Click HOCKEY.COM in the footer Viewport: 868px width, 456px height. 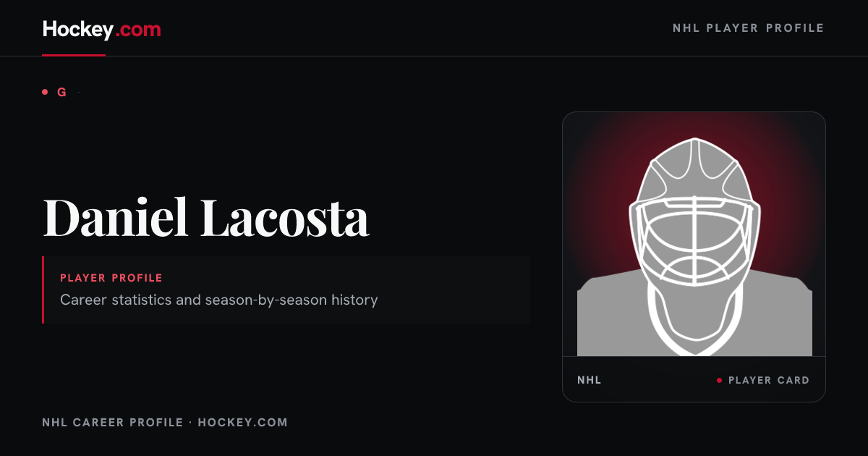click(x=242, y=422)
